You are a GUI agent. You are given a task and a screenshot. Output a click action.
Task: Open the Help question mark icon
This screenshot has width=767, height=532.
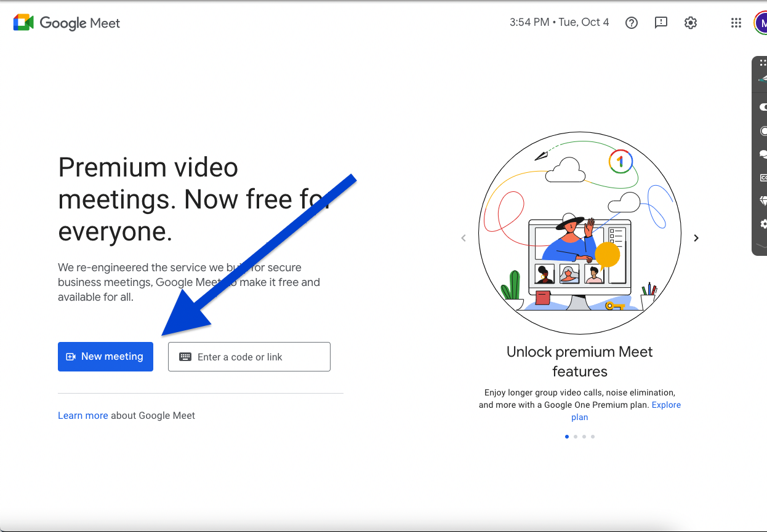point(632,23)
